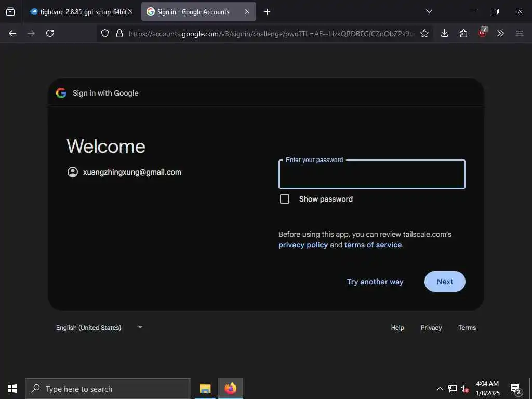Click the Google G logo
The height and width of the screenshot is (399, 532).
(61, 93)
